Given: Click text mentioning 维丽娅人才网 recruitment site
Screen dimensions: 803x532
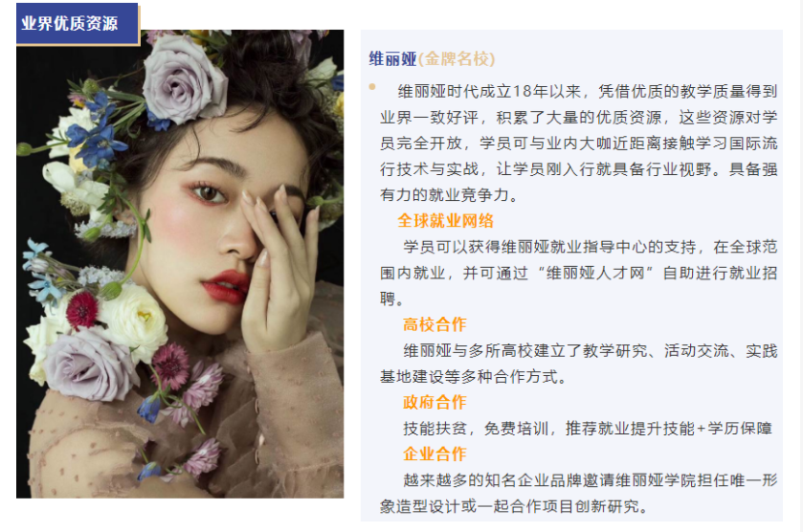Looking at the screenshot, I should [x=579, y=273].
